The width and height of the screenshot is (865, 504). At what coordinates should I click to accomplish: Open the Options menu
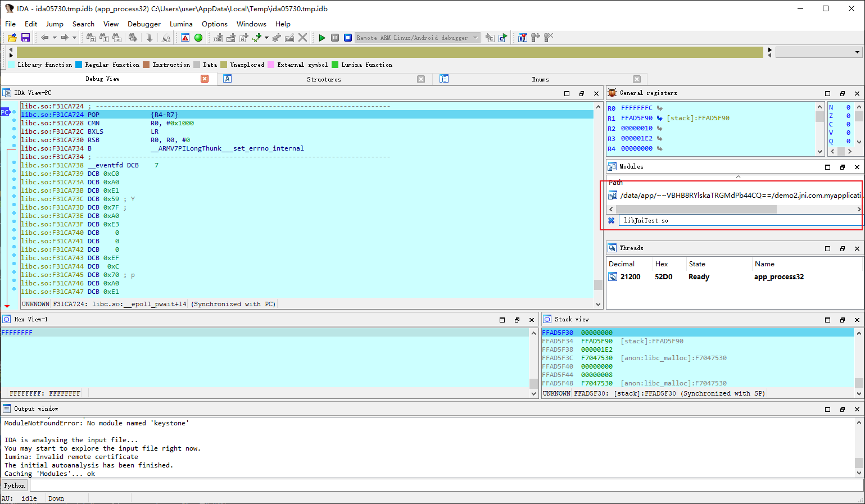click(x=215, y=24)
